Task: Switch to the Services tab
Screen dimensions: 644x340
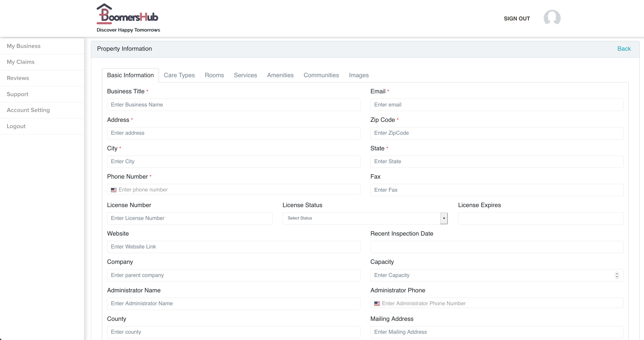Action: (245, 75)
